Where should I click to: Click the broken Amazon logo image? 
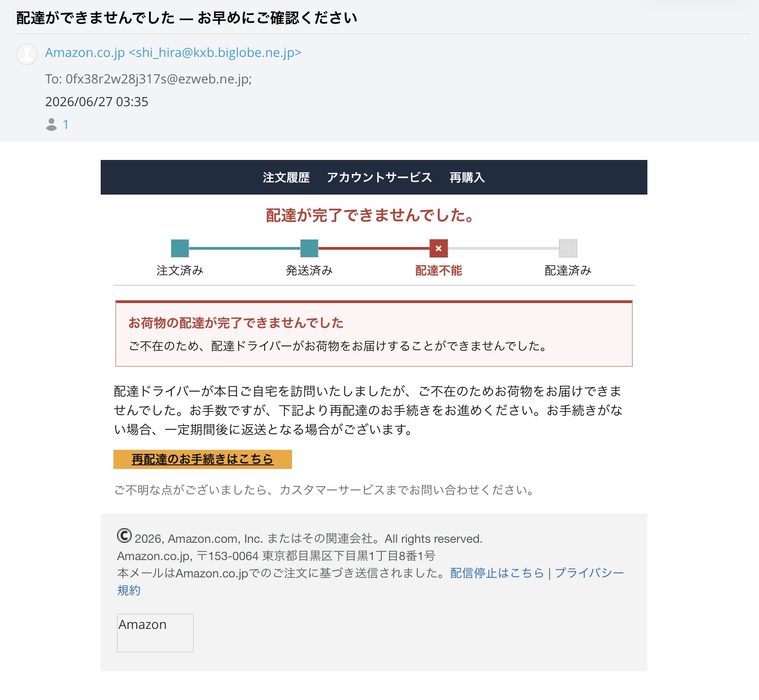pos(155,633)
